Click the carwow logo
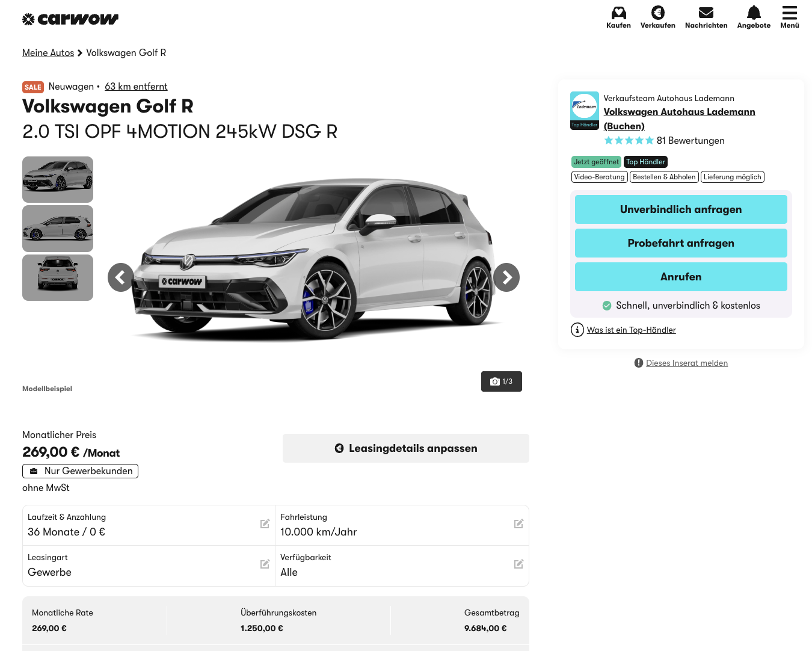Viewport: 812px width, 651px height. tap(70, 19)
